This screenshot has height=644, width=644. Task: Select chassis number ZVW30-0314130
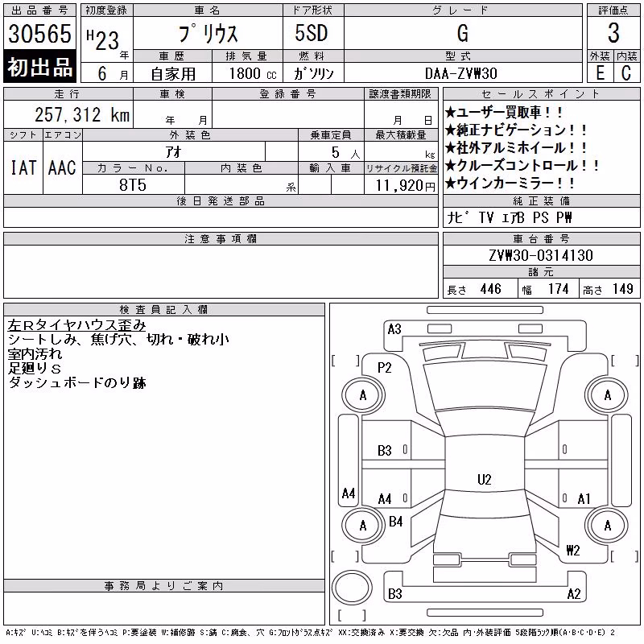tap(541, 255)
